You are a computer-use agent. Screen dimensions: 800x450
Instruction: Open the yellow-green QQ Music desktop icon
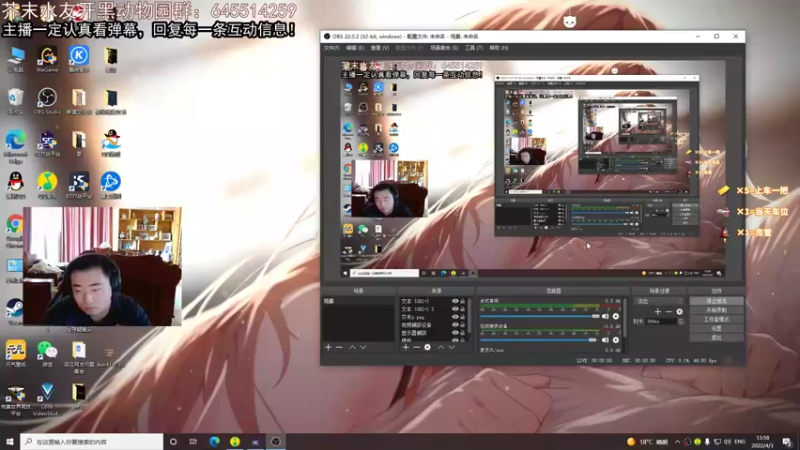click(x=47, y=185)
